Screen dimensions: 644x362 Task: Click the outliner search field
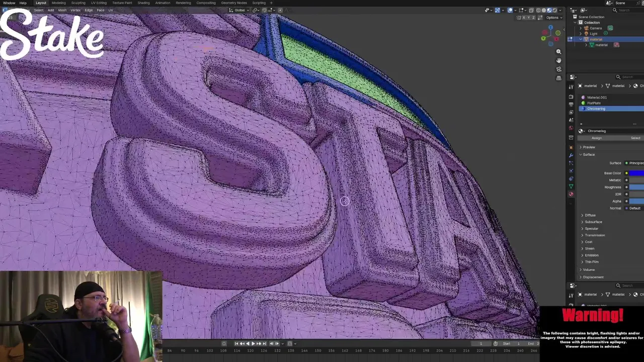click(628, 10)
